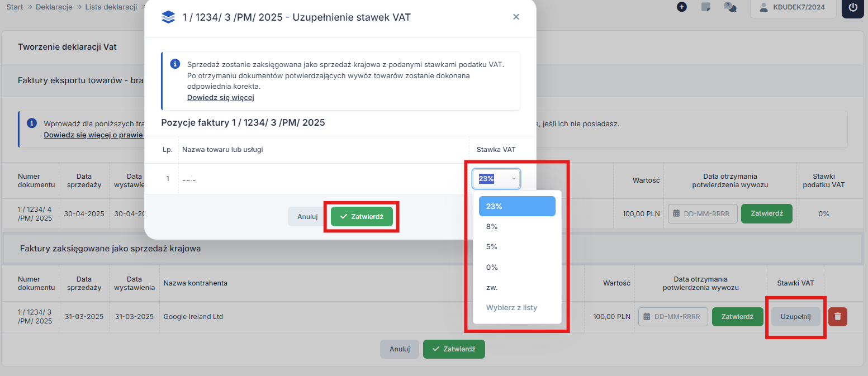Click the stacked layers icon in dialog title
Viewport: 868px width, 376px height.
(x=168, y=17)
